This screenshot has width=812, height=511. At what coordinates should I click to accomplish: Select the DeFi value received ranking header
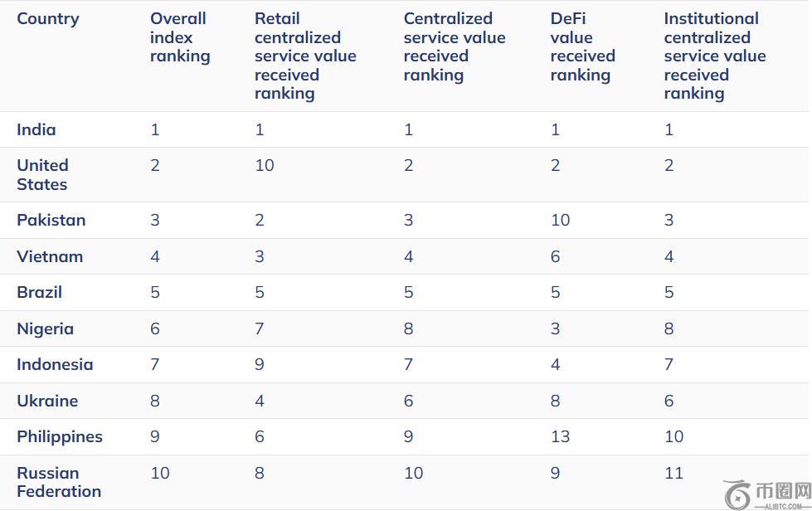pyautogui.click(x=582, y=46)
